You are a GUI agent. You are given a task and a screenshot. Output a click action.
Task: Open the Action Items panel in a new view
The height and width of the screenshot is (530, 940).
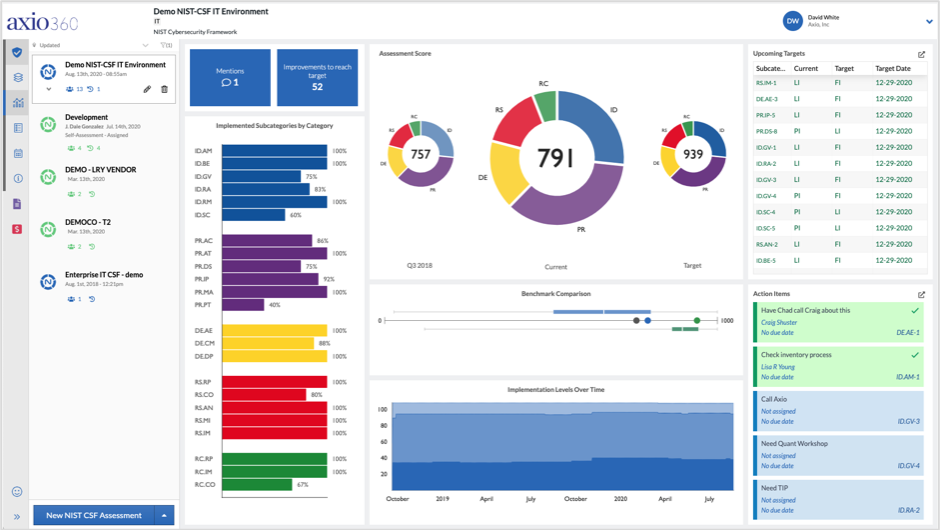click(x=921, y=294)
